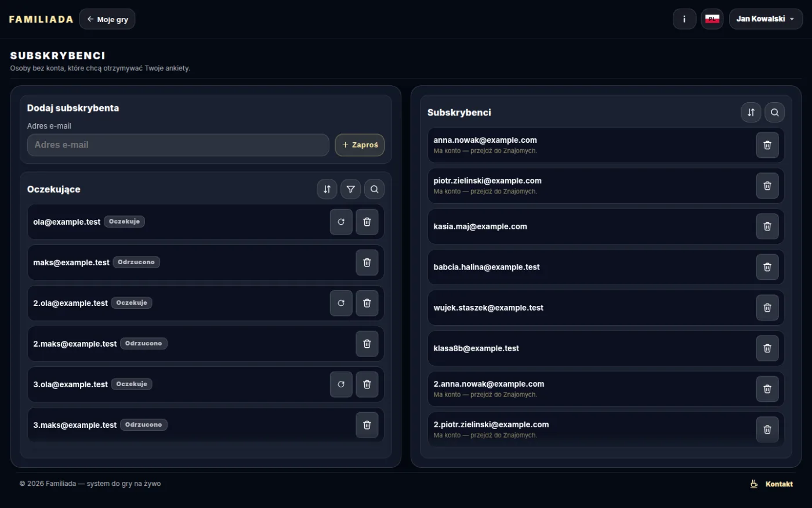Resend invitation to 2.ola@example.test
The width and height of the screenshot is (812, 508).
pos(341,303)
